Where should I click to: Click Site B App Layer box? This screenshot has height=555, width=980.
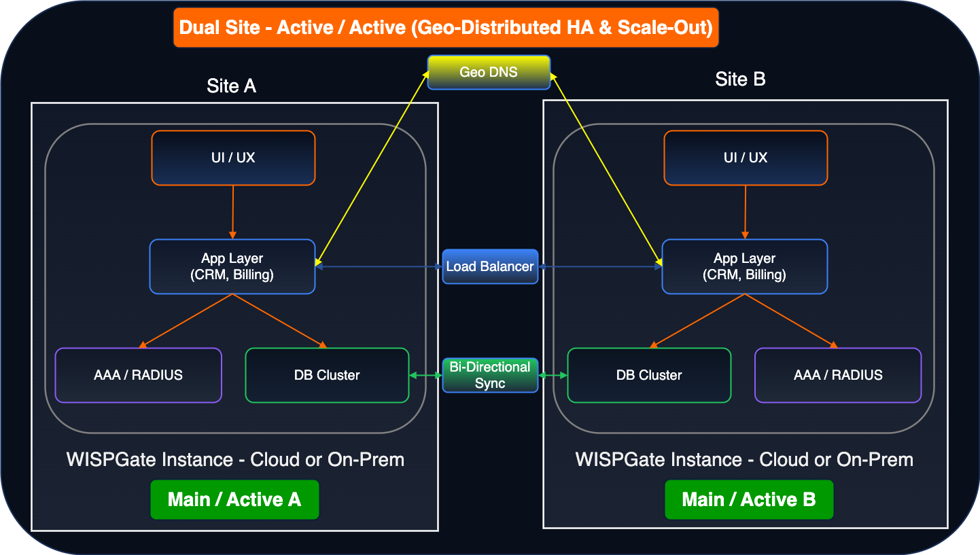(x=745, y=266)
